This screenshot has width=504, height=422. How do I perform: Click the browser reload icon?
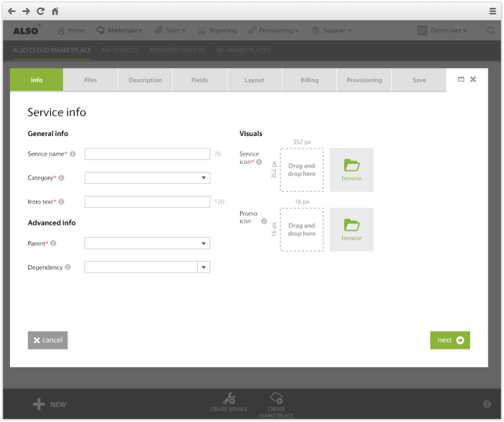pyautogui.click(x=40, y=11)
